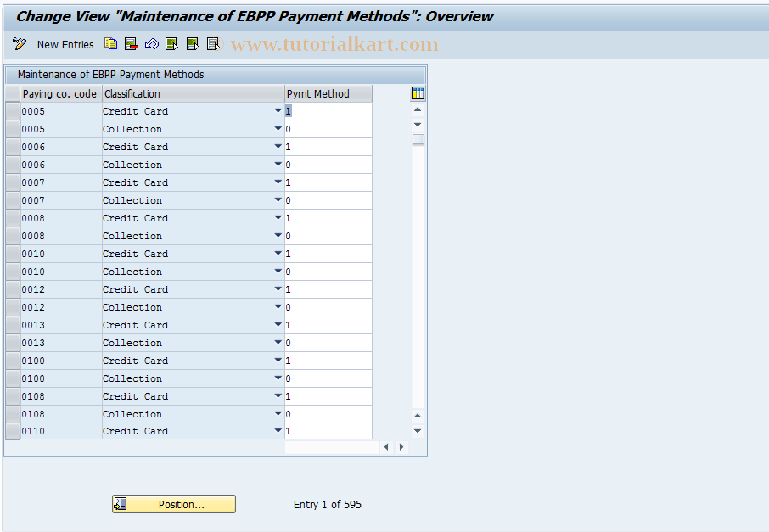Click the Select All toolbar icon
The width and height of the screenshot is (769, 532).
coord(171,44)
